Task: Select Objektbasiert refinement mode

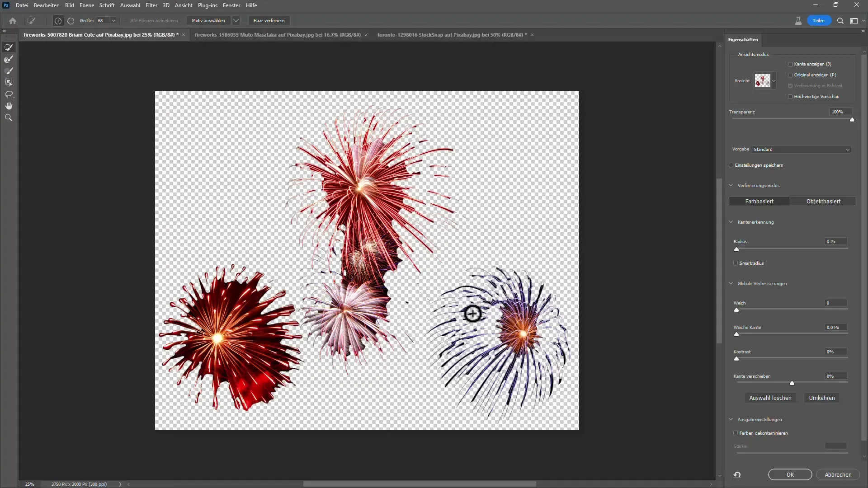Action: coord(823,202)
